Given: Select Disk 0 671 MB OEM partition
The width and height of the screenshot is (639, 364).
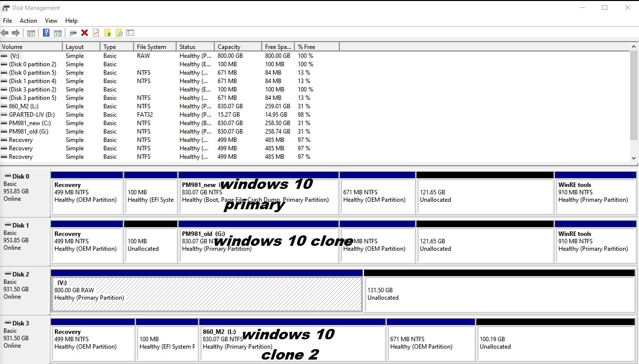Looking at the screenshot, I should (x=377, y=193).
